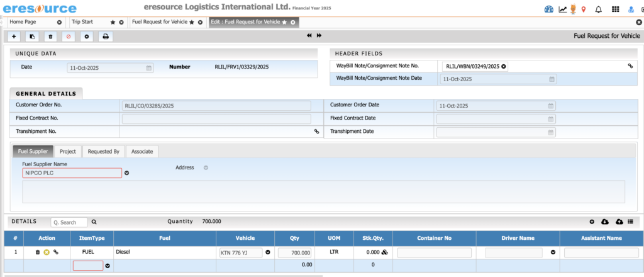Image resolution: width=644 pixels, height=277 pixels.
Task: Switch to the Requested By tab
Action: pos(103,152)
